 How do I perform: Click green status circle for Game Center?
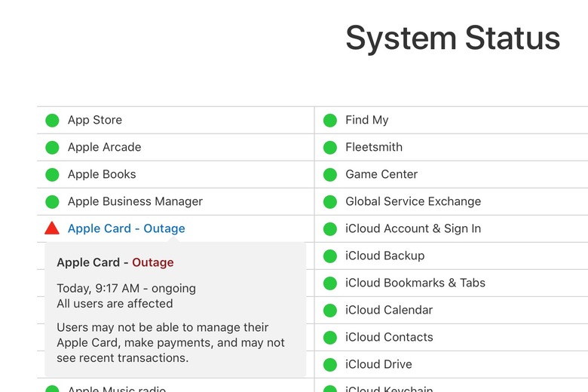point(330,175)
